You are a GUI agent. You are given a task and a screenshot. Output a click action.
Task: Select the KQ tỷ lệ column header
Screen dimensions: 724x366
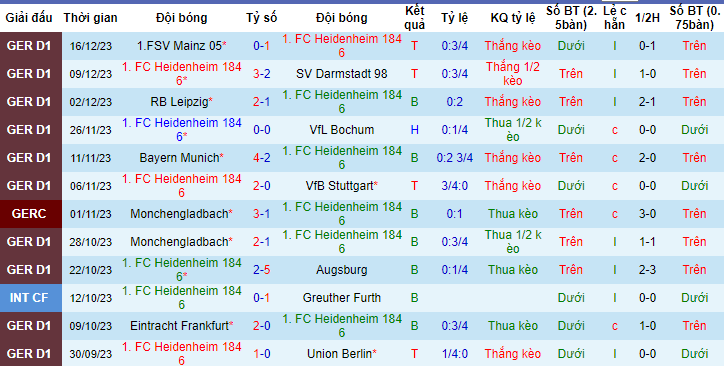(513, 18)
